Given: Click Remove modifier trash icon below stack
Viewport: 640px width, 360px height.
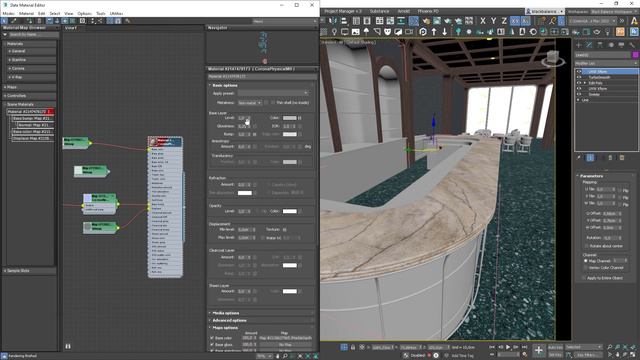Looking at the screenshot, I should pyautogui.click(x=611, y=158).
